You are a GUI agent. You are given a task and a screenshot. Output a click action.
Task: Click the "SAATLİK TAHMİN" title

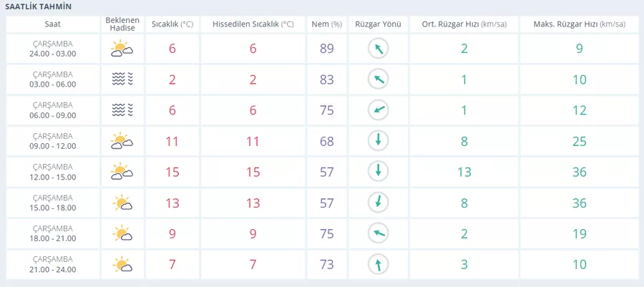[38, 6]
